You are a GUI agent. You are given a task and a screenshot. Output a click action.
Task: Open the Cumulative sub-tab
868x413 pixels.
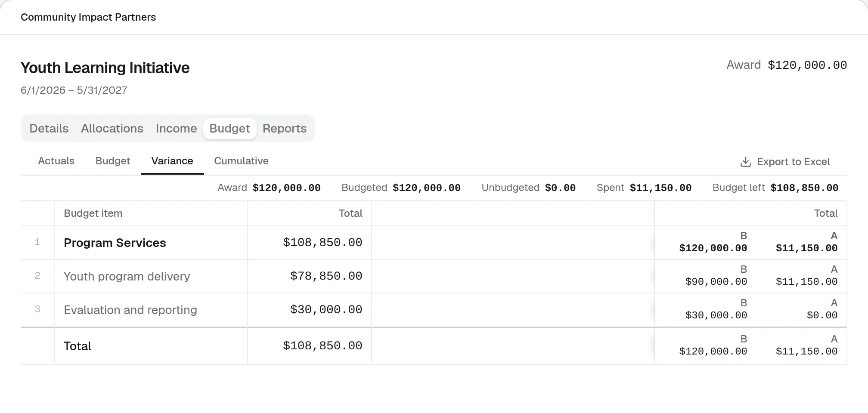[x=241, y=161]
